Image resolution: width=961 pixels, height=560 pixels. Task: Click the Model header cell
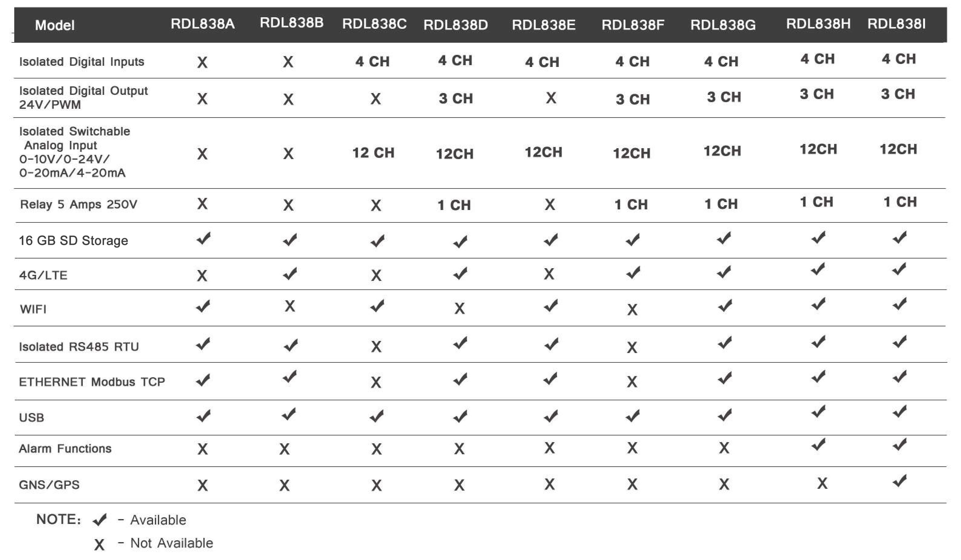tap(55, 25)
